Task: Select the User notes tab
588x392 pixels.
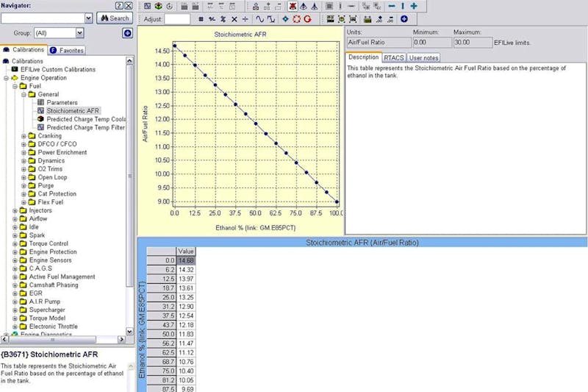Action: coord(423,57)
